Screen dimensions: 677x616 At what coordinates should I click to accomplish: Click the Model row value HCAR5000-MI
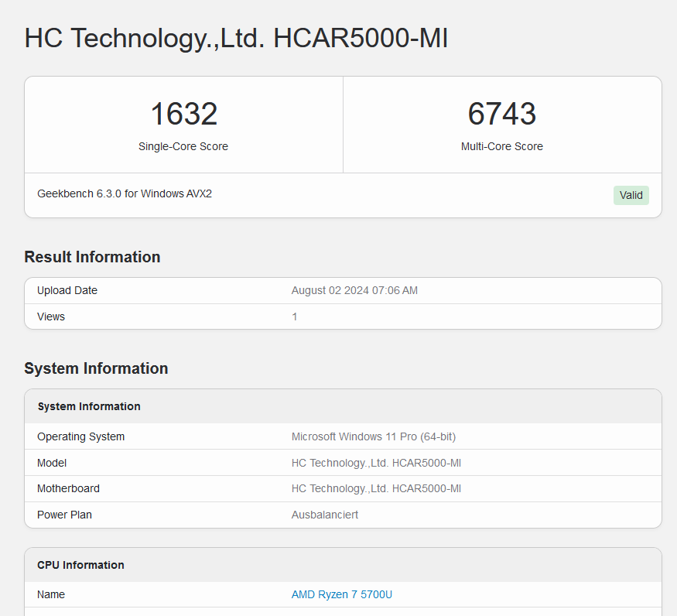376,463
